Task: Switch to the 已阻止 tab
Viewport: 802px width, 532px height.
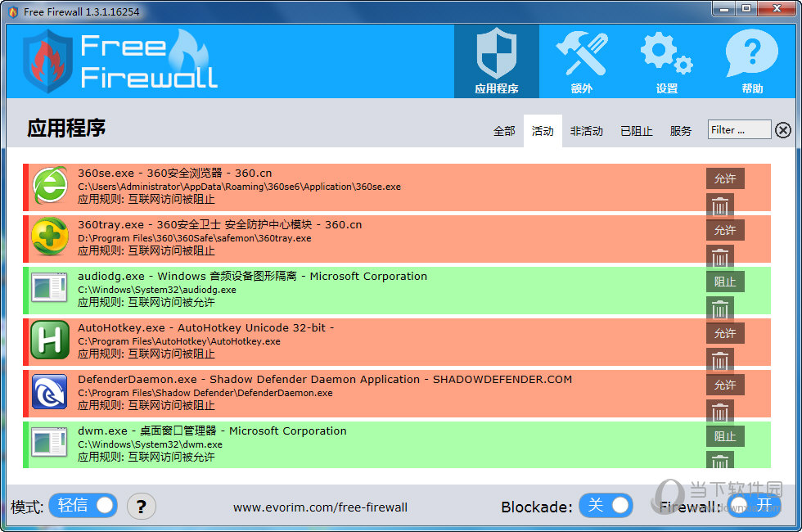Action: pyautogui.click(x=637, y=131)
